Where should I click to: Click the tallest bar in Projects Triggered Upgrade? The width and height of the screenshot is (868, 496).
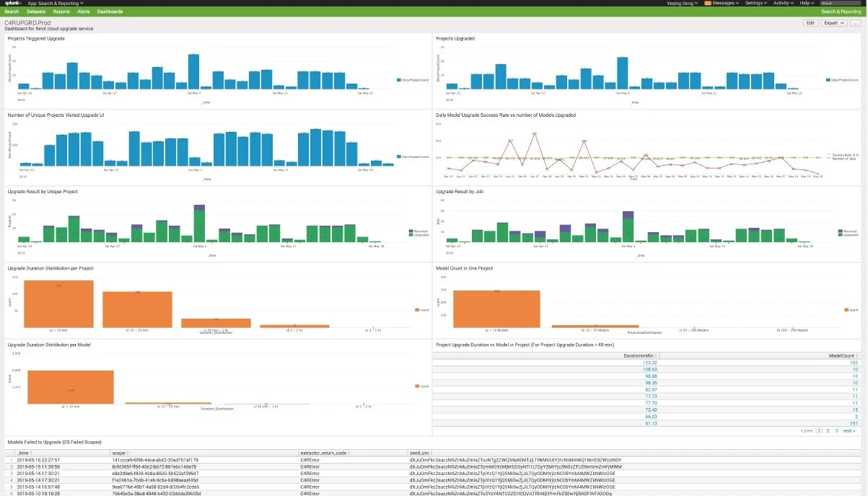point(193,71)
